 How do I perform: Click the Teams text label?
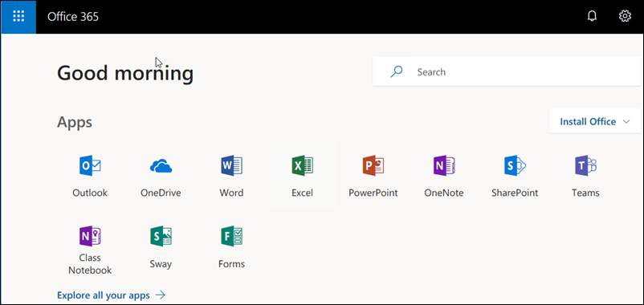585,193
